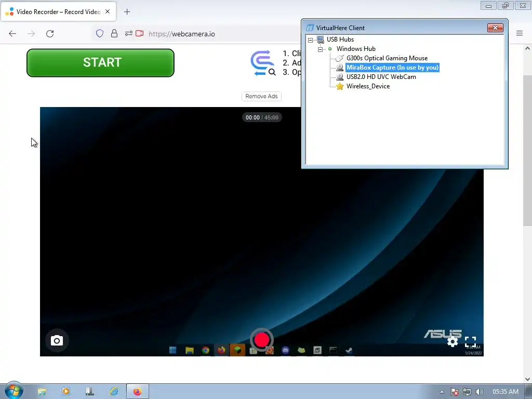Select the Video Recorder browser tab

tap(58, 11)
